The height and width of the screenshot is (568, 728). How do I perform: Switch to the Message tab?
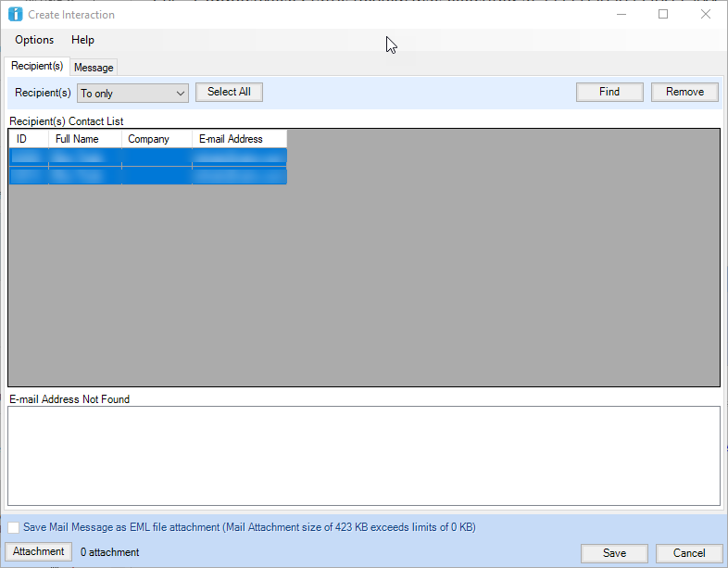point(94,68)
